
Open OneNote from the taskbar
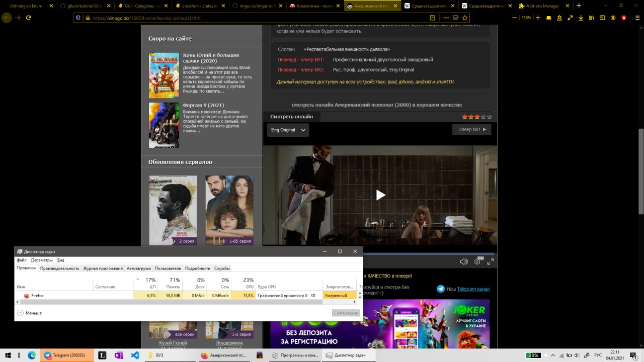(118, 355)
